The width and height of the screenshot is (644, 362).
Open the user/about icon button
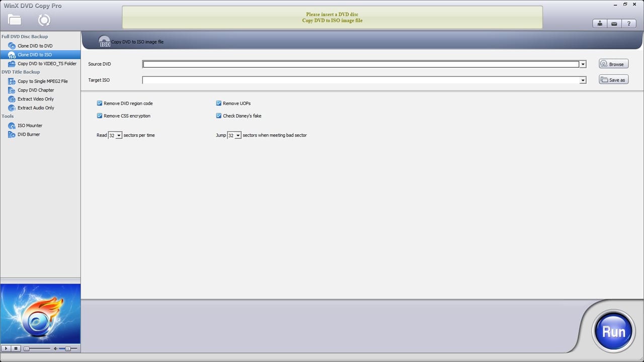[600, 24]
